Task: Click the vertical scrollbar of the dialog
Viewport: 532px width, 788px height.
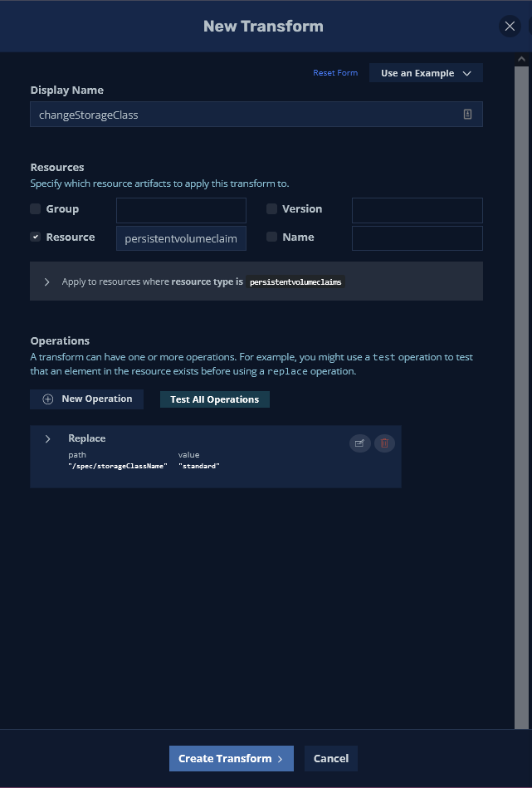Action: pyautogui.click(x=521, y=390)
